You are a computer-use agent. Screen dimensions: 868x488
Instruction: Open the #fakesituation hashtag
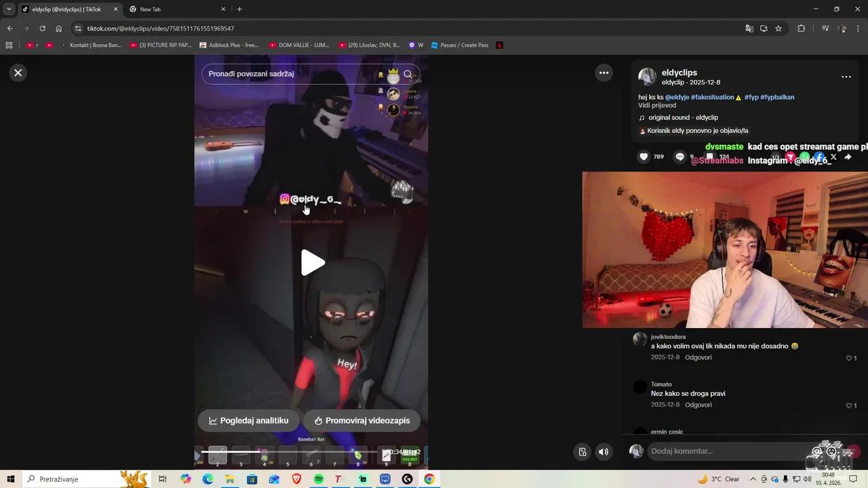point(712,97)
